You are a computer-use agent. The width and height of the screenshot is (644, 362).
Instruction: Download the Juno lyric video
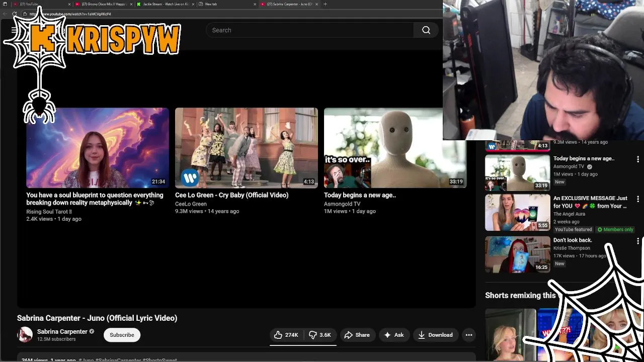coord(435,335)
